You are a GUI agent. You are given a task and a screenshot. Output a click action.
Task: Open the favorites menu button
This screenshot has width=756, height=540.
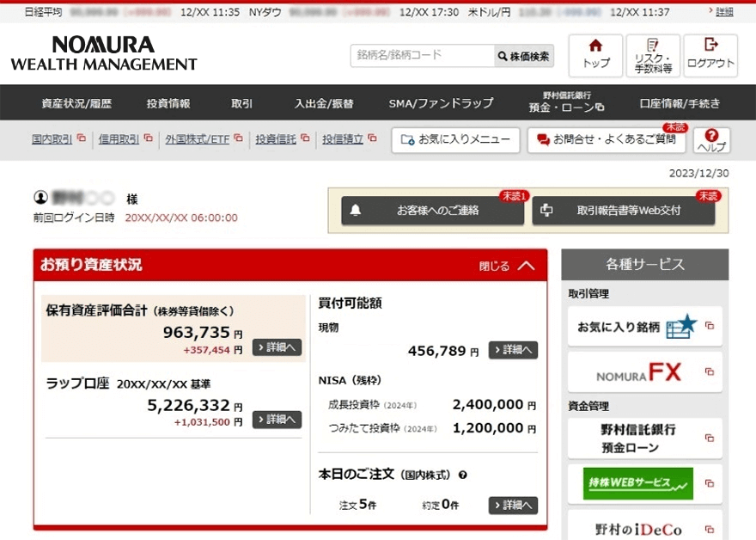[455, 140]
